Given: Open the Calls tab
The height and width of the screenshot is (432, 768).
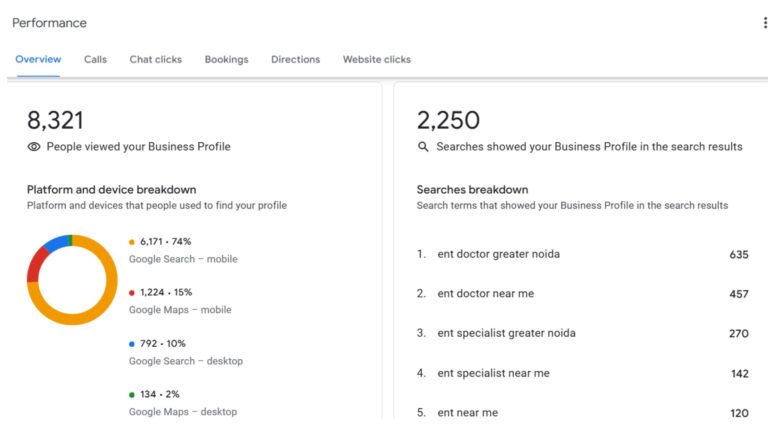Looking at the screenshot, I should pyautogui.click(x=95, y=60).
